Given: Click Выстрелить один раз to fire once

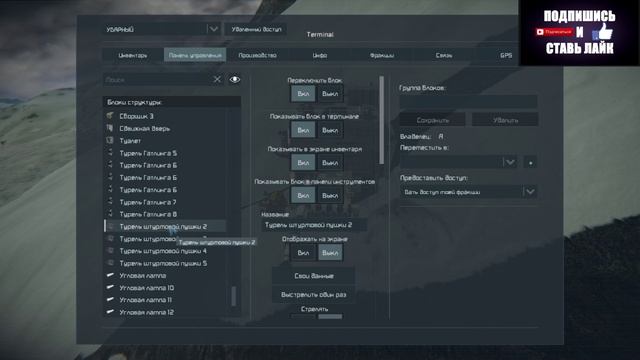Looking at the screenshot, I should click(313, 295).
